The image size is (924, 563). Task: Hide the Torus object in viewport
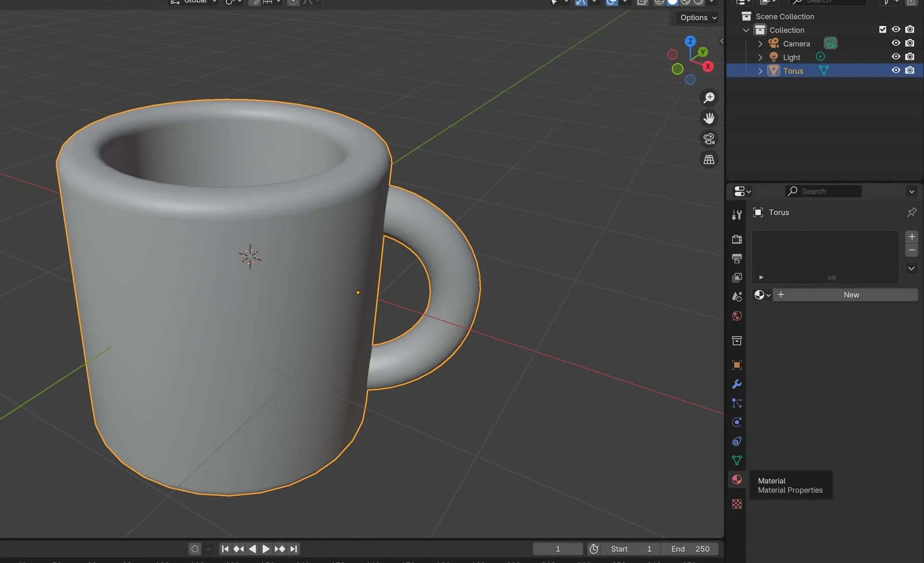[x=896, y=70]
